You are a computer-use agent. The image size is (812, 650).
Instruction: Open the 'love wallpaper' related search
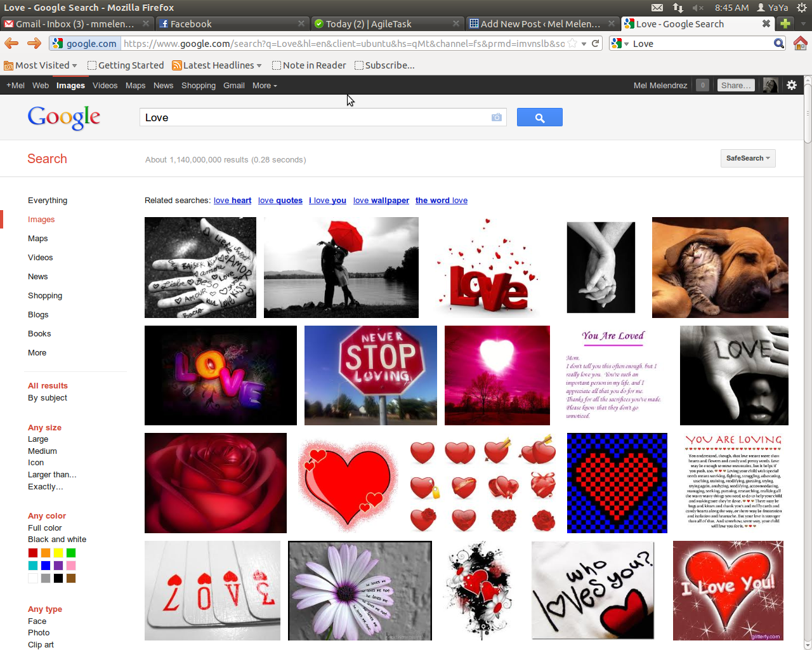(381, 201)
